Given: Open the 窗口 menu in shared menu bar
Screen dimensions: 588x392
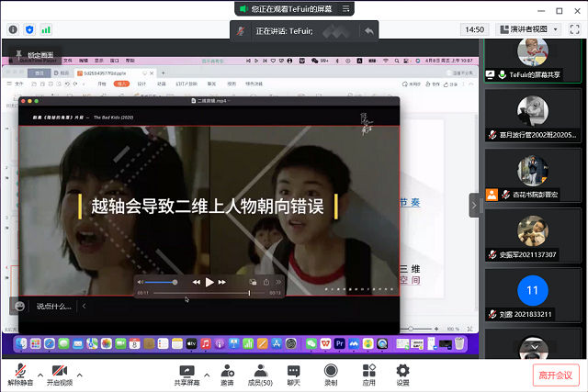Looking at the screenshot, I should coord(114,61).
